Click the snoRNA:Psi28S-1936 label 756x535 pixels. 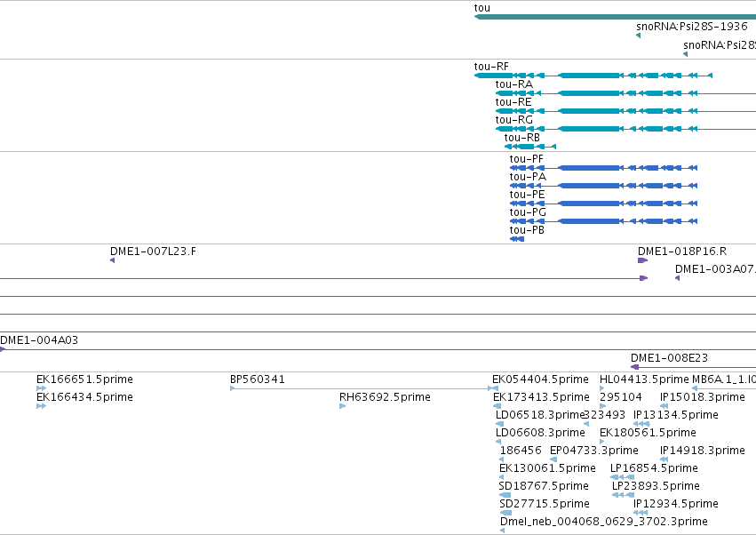click(x=692, y=26)
